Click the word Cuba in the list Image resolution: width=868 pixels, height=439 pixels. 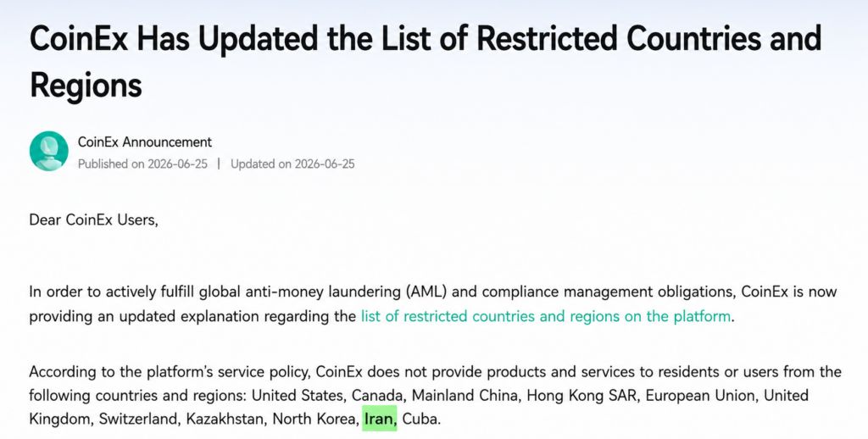coord(420,419)
